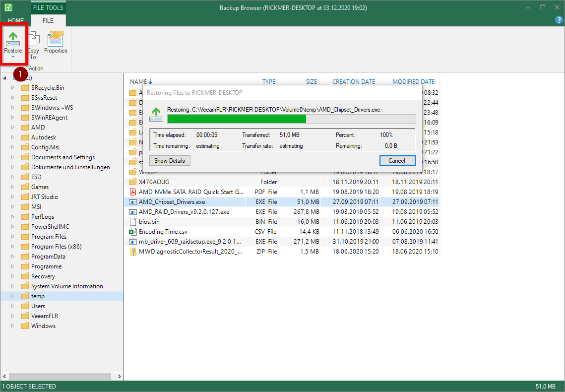Click the Autodesk folder icon in the tree

pos(25,137)
